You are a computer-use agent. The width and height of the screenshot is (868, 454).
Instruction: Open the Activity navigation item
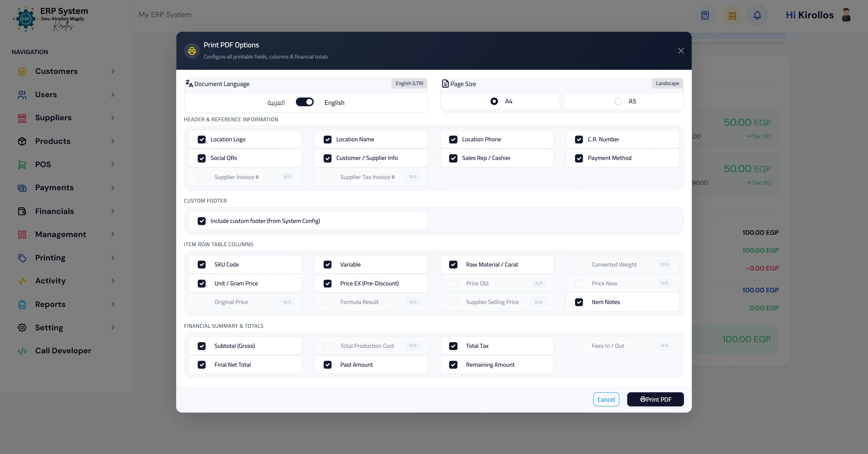[66, 281]
